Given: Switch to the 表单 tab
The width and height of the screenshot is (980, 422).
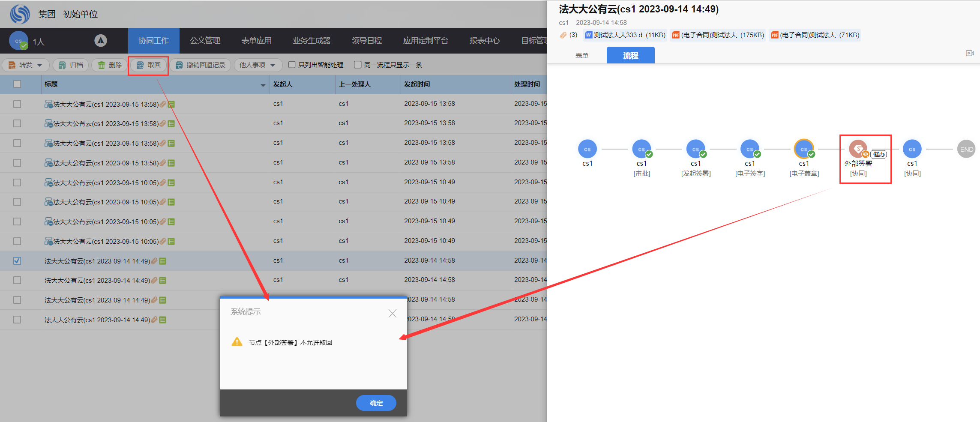Looking at the screenshot, I should (581, 56).
